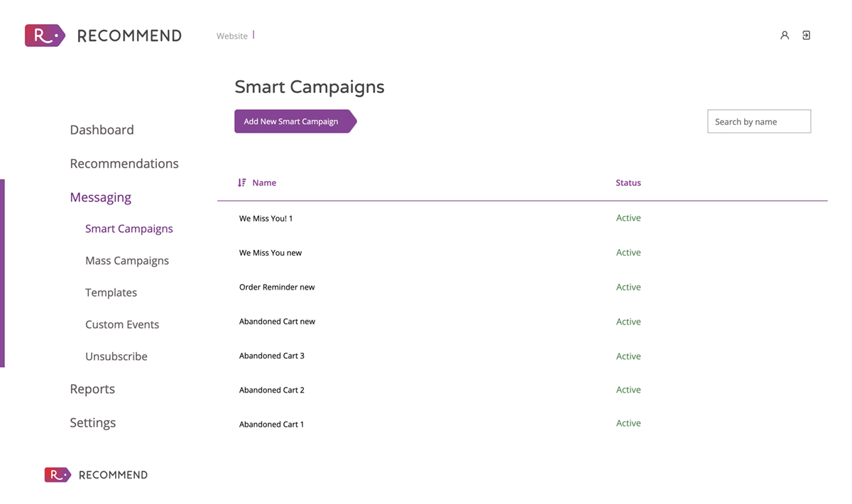Navigate to Custom Events
The width and height of the screenshot is (852, 504).
tap(122, 324)
